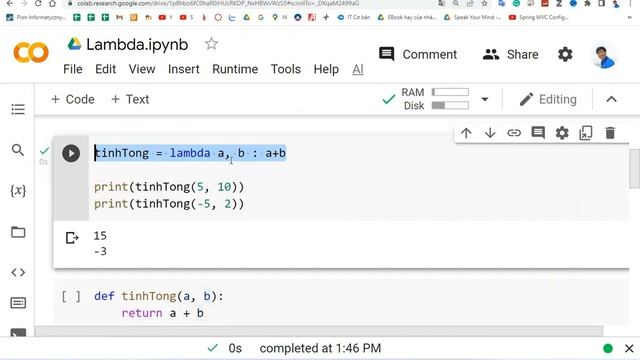Open the Editing mode selector

click(548, 99)
